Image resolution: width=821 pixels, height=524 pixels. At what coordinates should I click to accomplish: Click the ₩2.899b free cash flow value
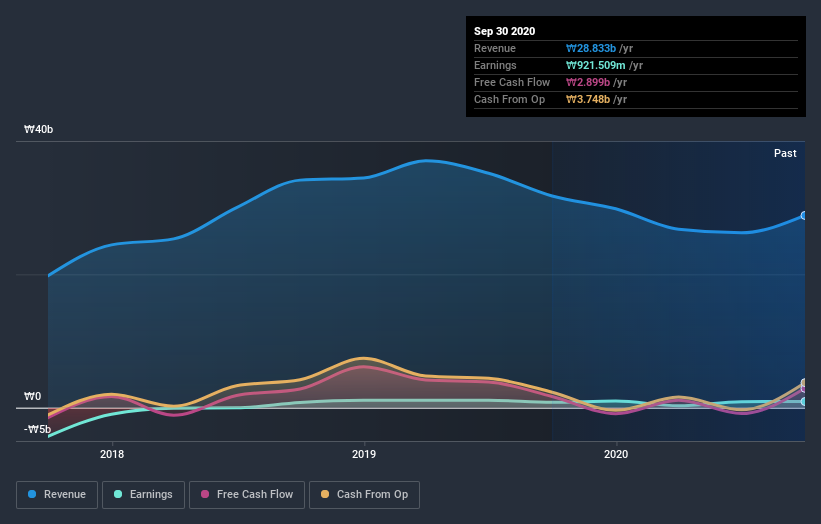587,82
